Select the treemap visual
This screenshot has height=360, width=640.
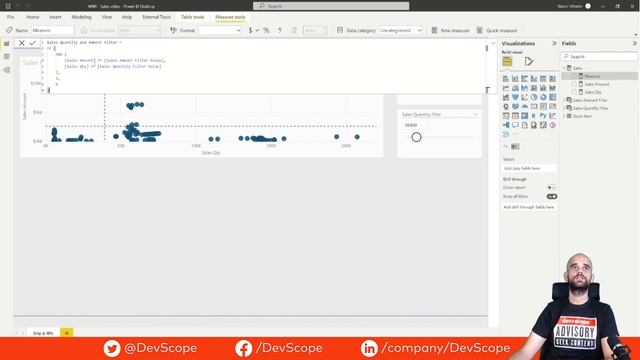553,97
